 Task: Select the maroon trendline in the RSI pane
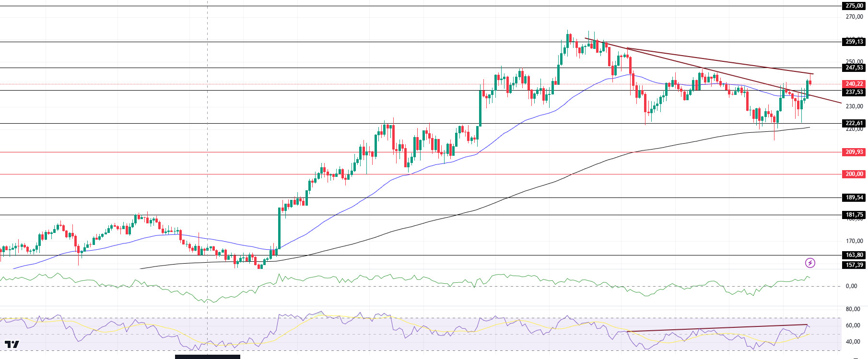coord(717,328)
